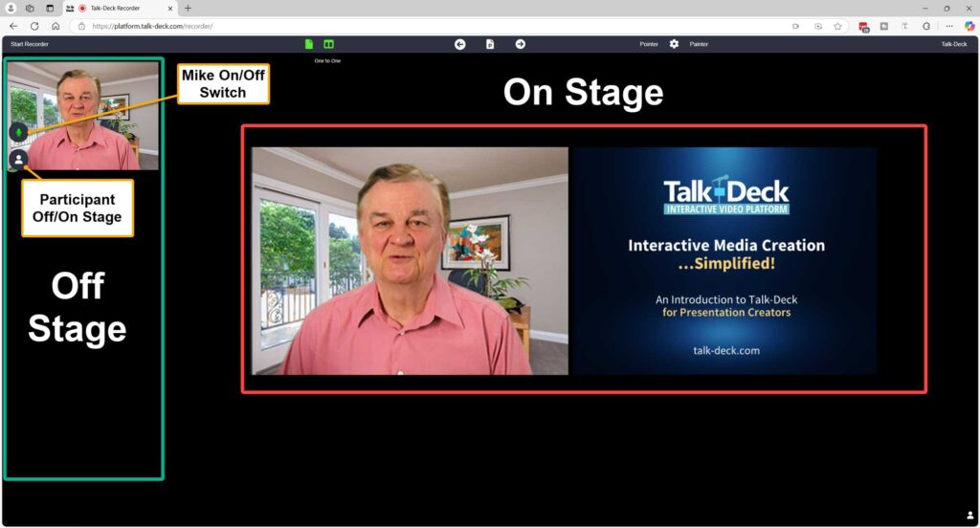Activate the Painter tool
The image size is (980, 528).
click(x=699, y=44)
